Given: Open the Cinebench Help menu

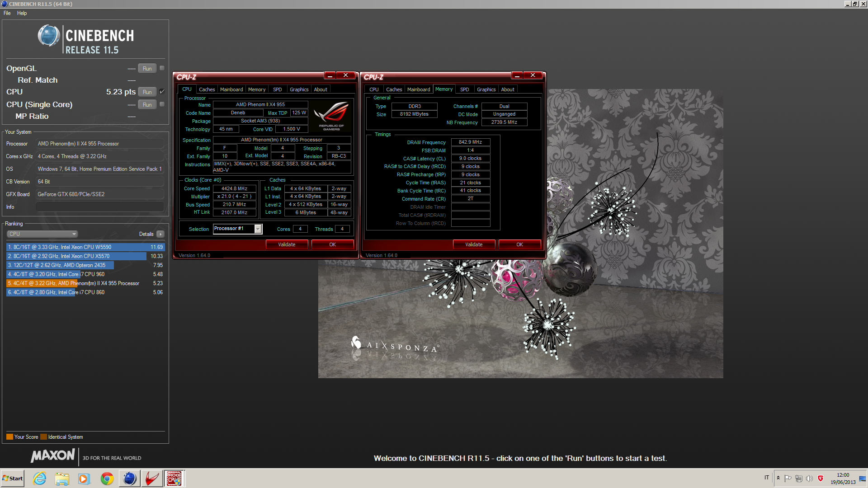Looking at the screenshot, I should coord(22,13).
